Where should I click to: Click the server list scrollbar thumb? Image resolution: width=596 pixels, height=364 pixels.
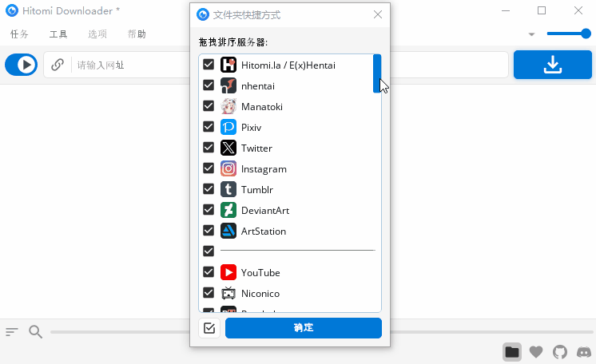pyautogui.click(x=377, y=73)
